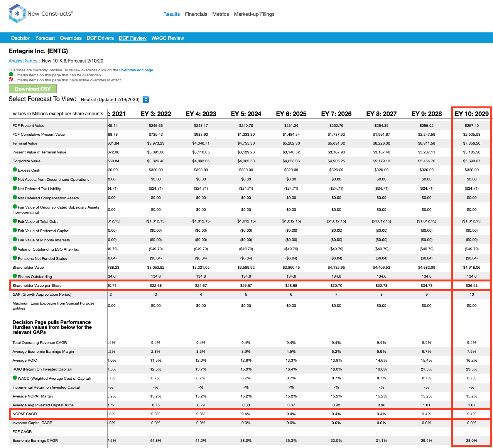Open Marked-up Filings navigation item
Image resolution: width=493 pixels, height=448 pixels.
(x=254, y=14)
